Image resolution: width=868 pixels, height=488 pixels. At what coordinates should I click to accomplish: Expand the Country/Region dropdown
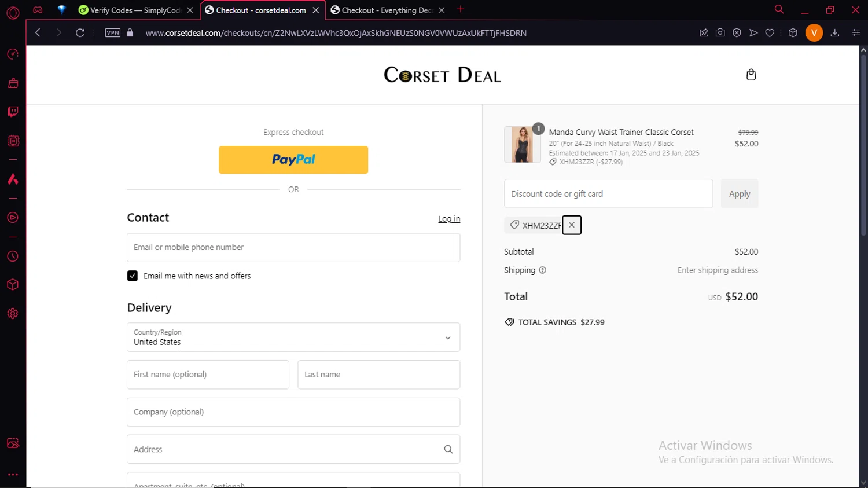[x=293, y=337]
